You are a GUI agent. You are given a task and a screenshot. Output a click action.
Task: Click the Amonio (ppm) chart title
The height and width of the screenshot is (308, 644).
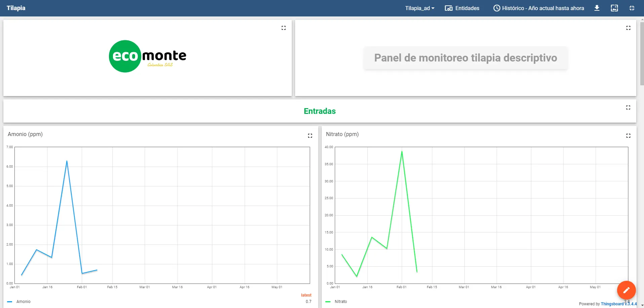[25, 134]
